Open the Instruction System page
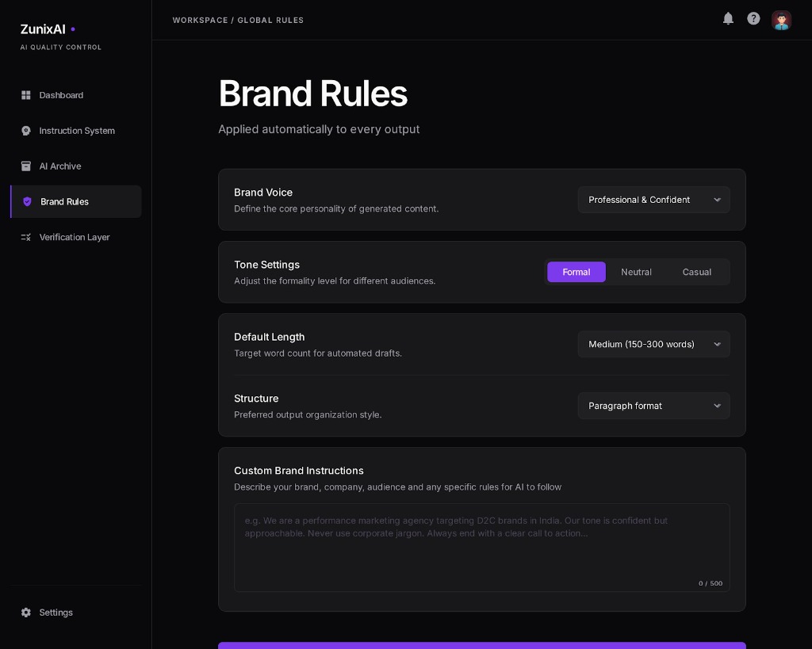The width and height of the screenshot is (812, 649). click(77, 131)
